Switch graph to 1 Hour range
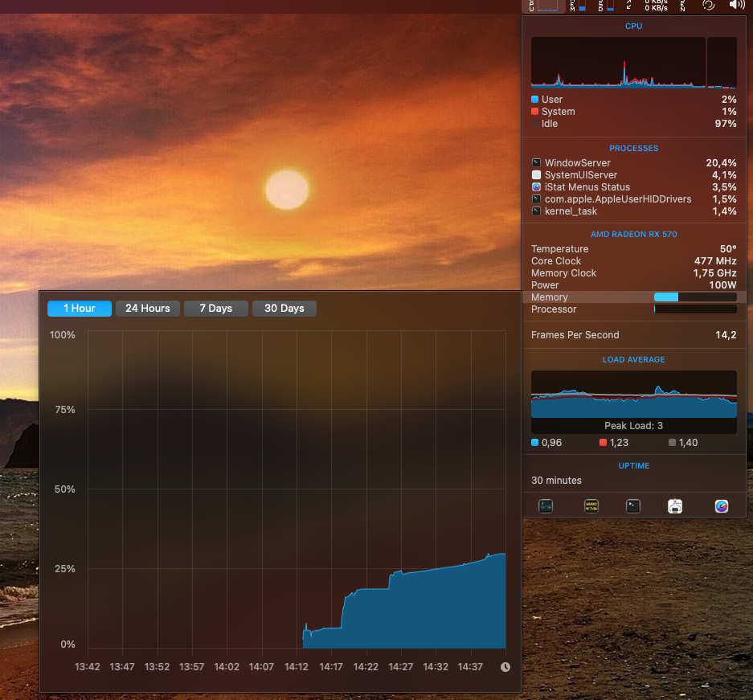The width and height of the screenshot is (753, 700). point(80,309)
